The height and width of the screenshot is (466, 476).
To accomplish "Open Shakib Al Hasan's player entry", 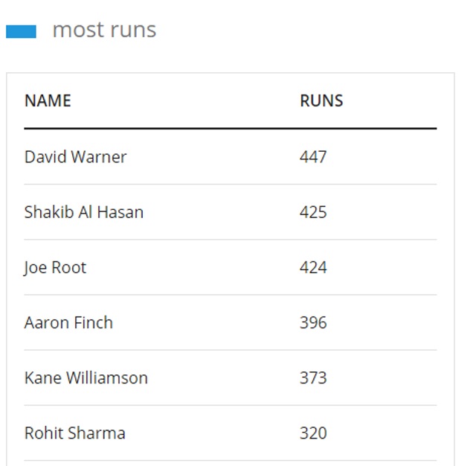I will point(84,212).
